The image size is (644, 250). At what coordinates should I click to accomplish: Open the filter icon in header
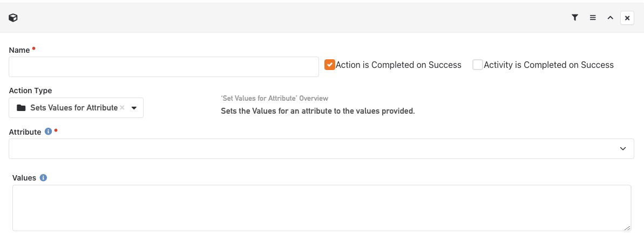(575, 18)
